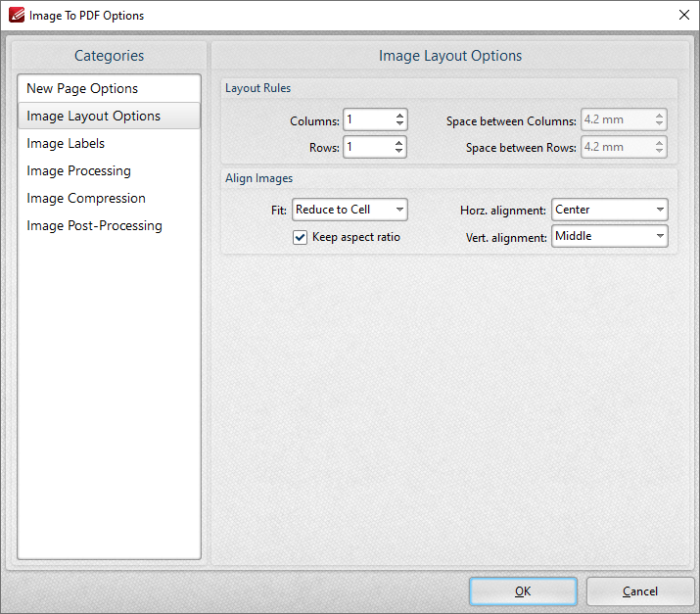Expand the Vert. alignment dropdown

609,236
